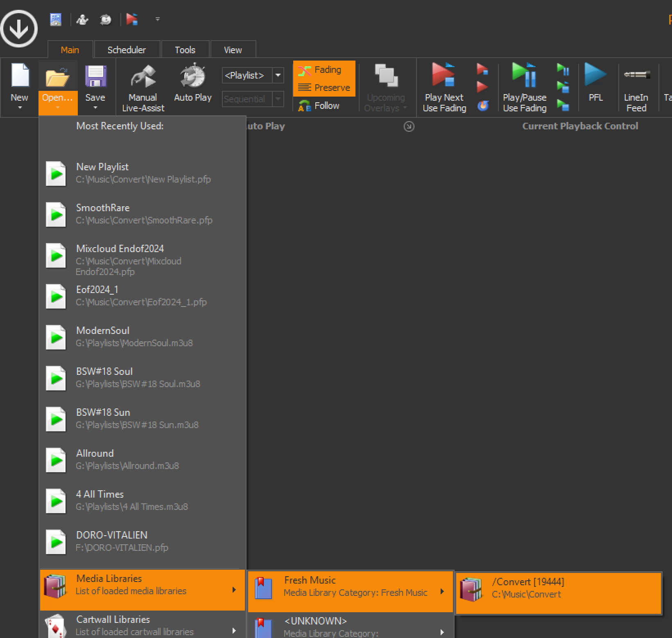The image size is (672, 638).
Task: Open the <Playlist> dropdown arrow
Action: [278, 75]
